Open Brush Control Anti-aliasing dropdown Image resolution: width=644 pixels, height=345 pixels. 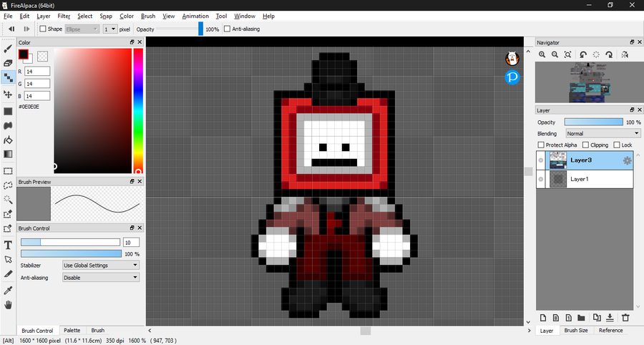pos(101,278)
